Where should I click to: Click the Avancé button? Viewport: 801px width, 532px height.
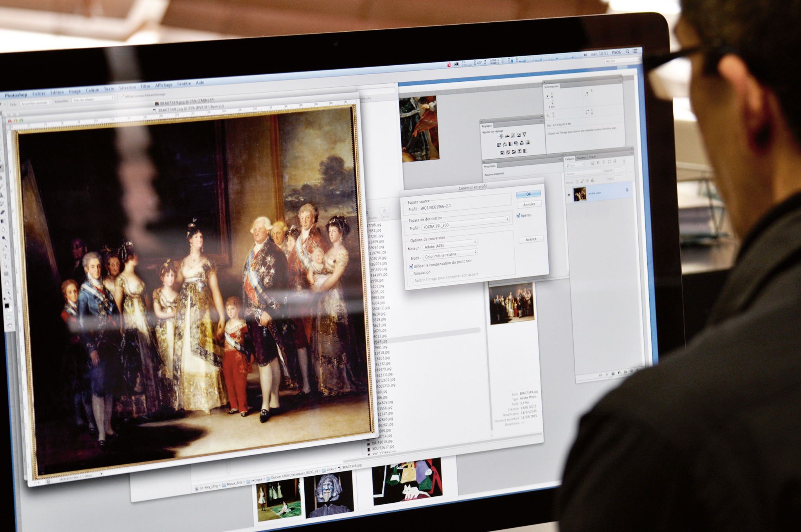pyautogui.click(x=531, y=239)
